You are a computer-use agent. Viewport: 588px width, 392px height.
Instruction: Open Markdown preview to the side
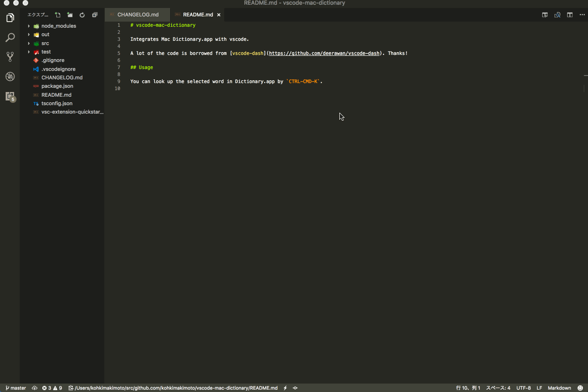545,15
